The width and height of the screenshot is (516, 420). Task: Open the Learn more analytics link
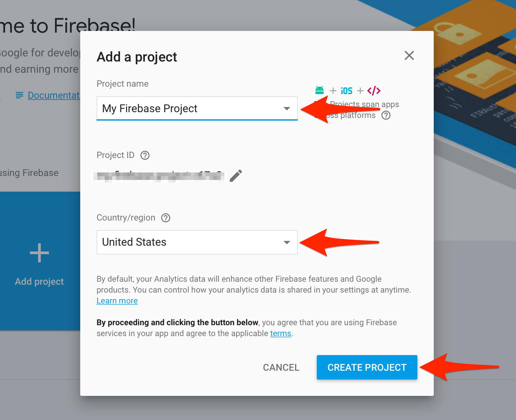pos(117,301)
